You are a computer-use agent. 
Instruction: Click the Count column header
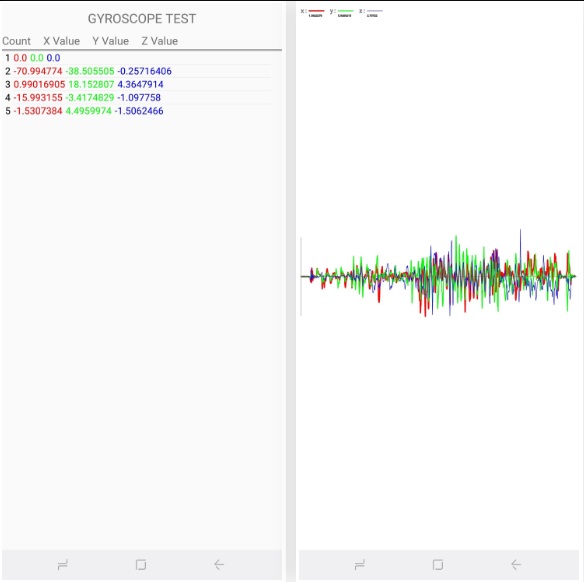pos(16,41)
